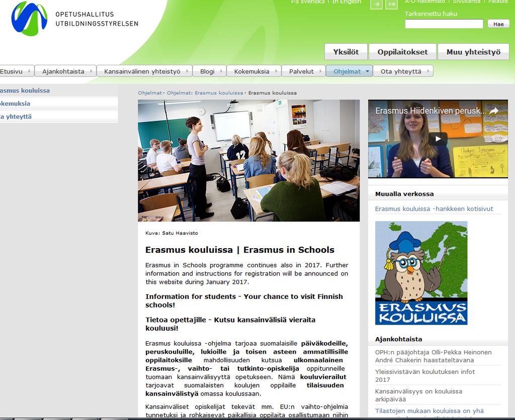Open Kokemuksia menu item
The width and height of the screenshot is (515, 420).
pos(254,71)
